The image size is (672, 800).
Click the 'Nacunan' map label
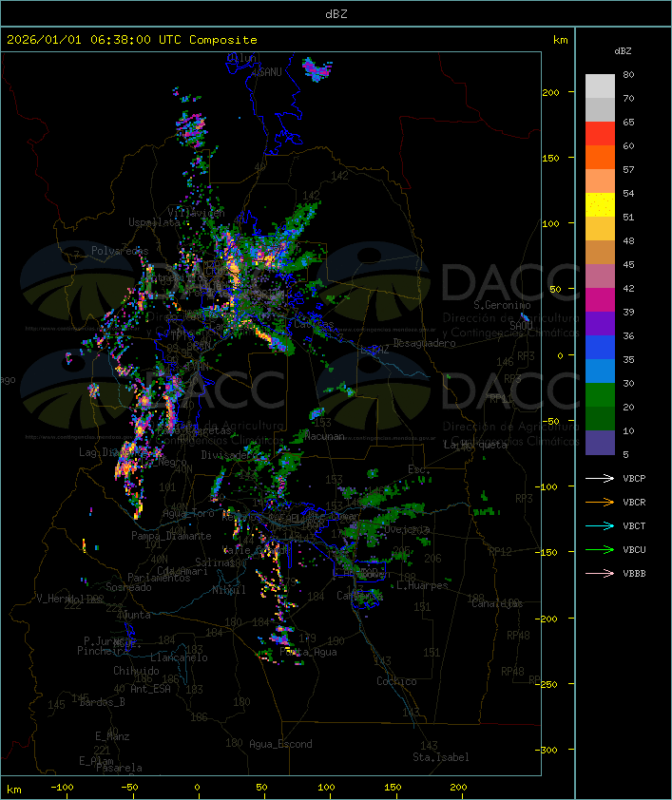pos(324,436)
